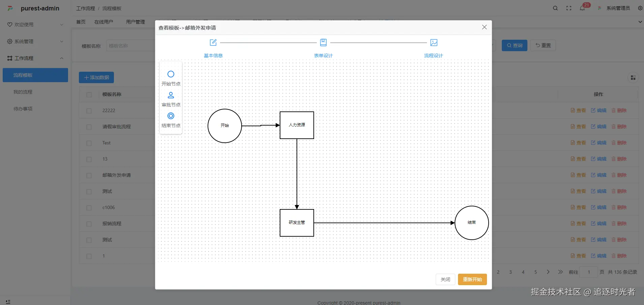Check the box for 邮箱外发申请
Image resolution: width=644 pixels, height=305 pixels.
click(x=89, y=175)
